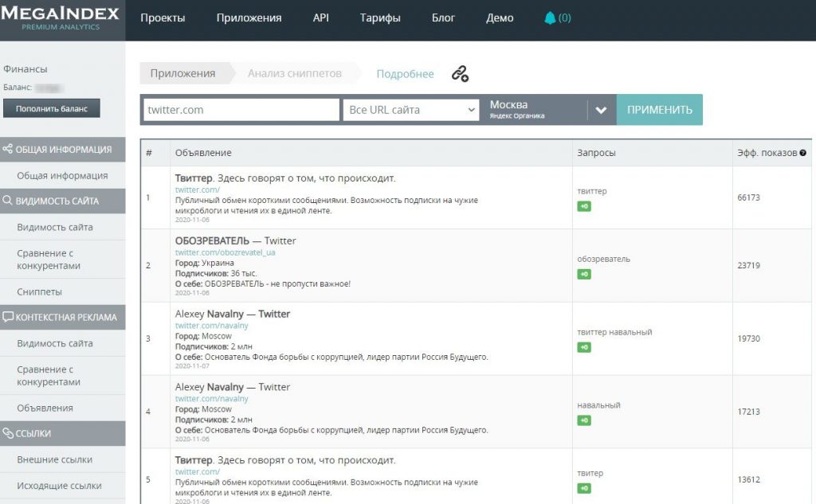Click the green +0 badge for твиттер query
The height and width of the screenshot is (504, 816).
tap(584, 206)
